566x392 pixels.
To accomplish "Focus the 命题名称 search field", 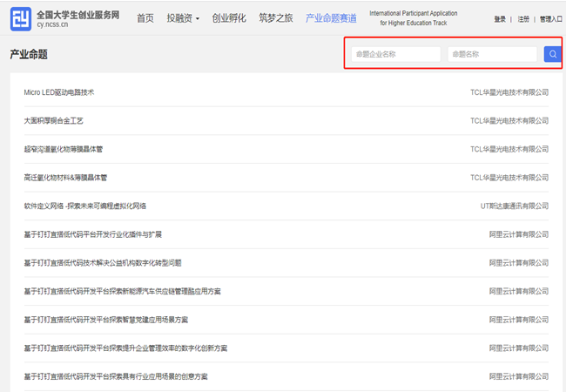I will click(x=492, y=54).
